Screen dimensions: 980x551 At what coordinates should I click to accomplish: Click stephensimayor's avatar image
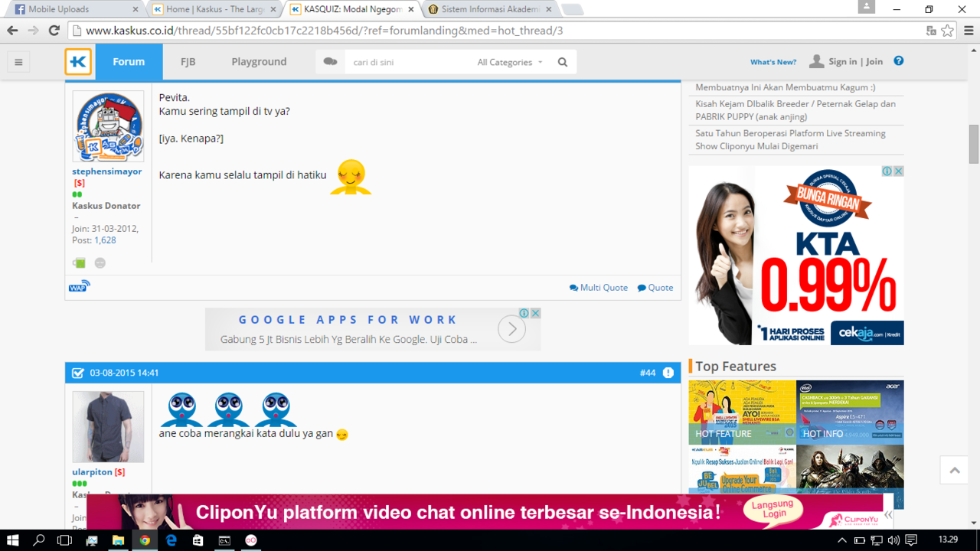(108, 126)
